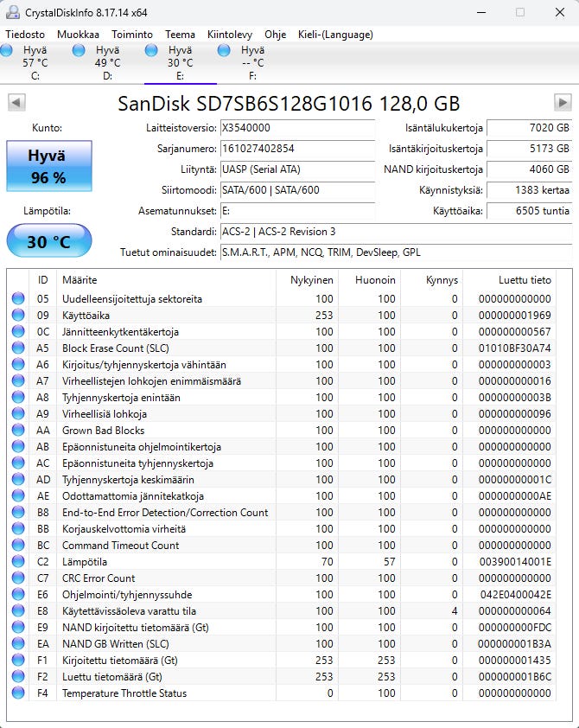Open the Teema menu
Screen dimensions: 579x728
(x=180, y=35)
